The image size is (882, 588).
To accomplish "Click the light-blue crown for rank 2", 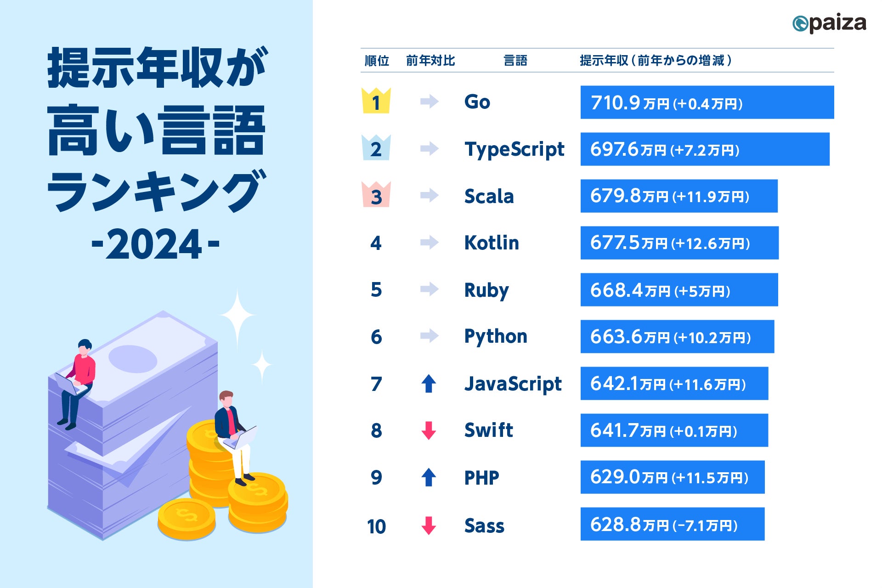I will (376, 148).
